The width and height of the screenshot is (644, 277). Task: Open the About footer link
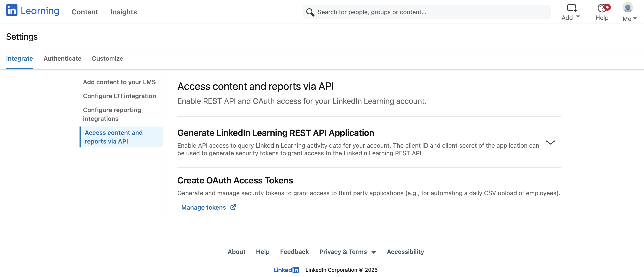tap(236, 251)
